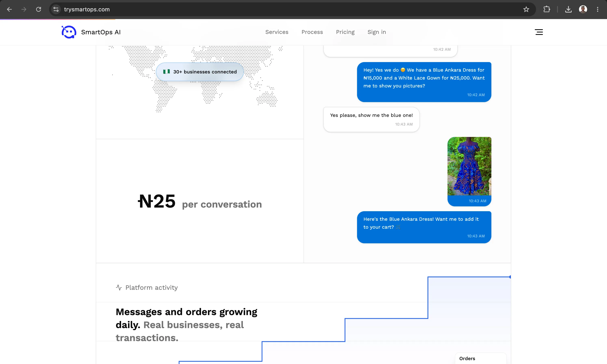Screen dimensions: 607x364
Task: Click the "Yes please, show me the blue one!" message
Action: point(371,120)
